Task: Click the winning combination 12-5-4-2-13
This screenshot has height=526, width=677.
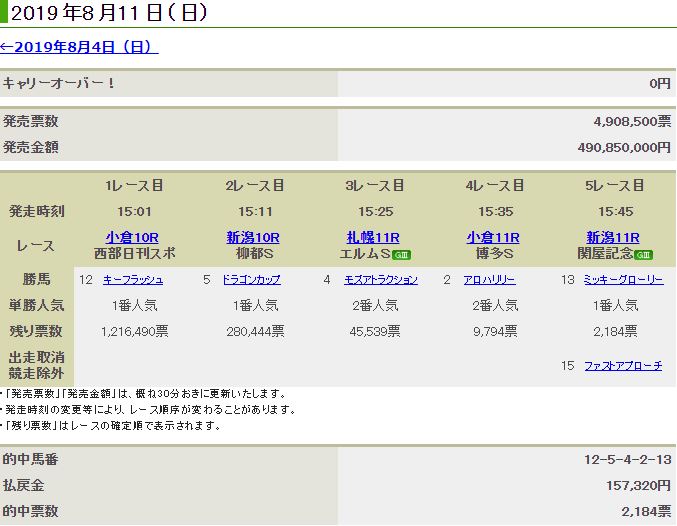Action: click(627, 460)
